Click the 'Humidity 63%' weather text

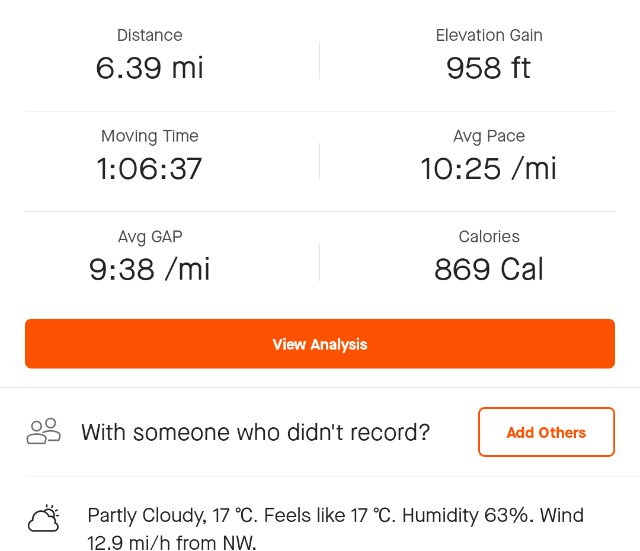(468, 515)
